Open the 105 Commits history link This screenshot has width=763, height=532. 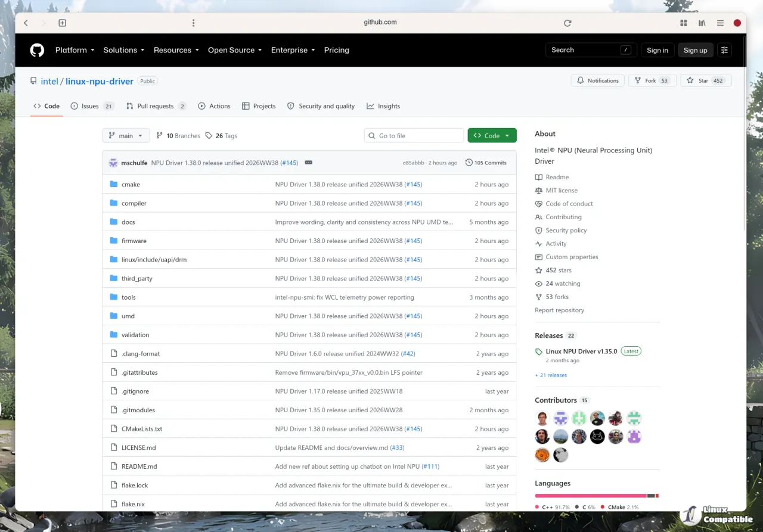tap(486, 163)
